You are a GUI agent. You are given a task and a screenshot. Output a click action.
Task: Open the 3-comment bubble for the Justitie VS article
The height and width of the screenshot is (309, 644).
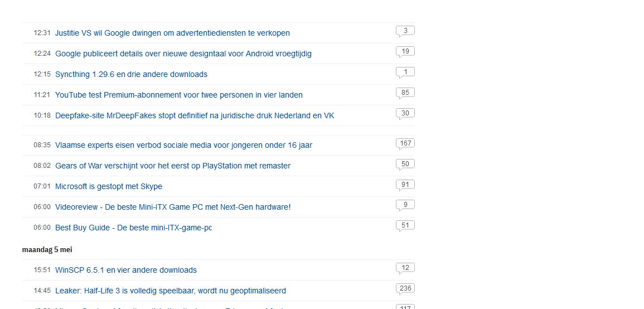click(405, 31)
